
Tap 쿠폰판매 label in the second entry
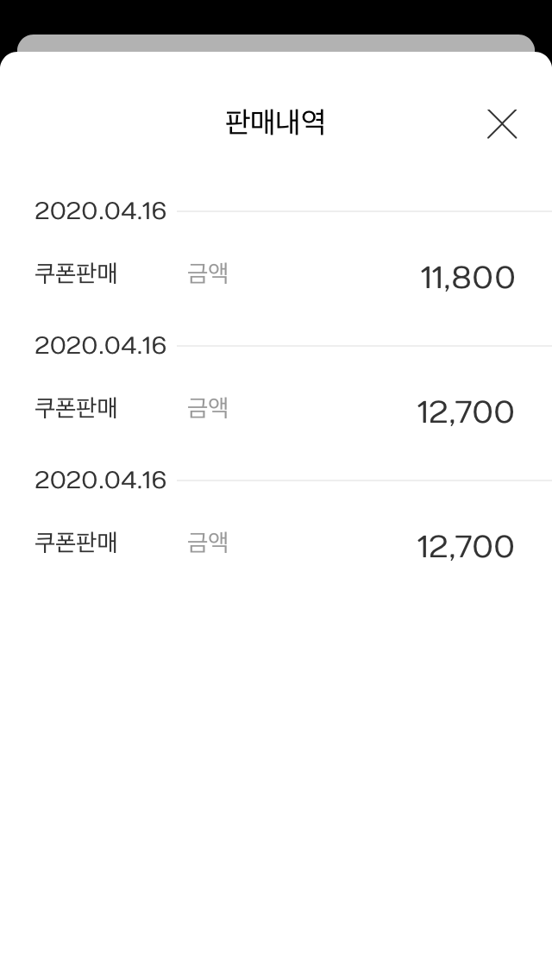76,408
